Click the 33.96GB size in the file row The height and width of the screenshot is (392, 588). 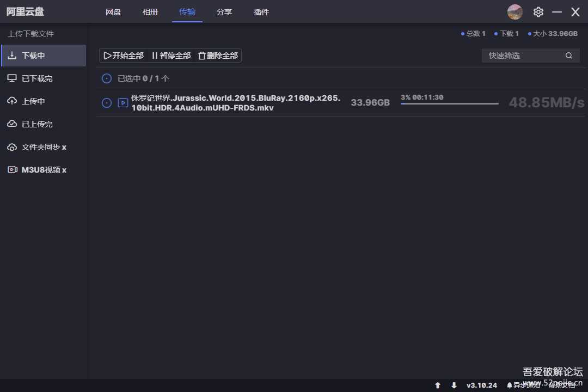pyautogui.click(x=370, y=103)
